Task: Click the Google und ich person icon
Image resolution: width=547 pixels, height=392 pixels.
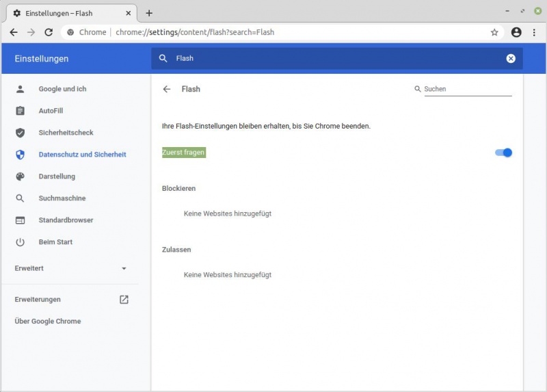Action: 21,89
